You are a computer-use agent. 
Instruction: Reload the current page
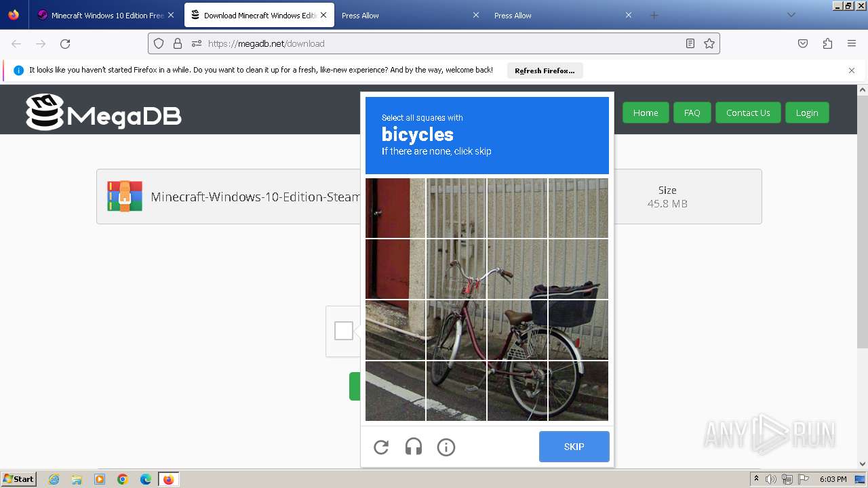[65, 43]
